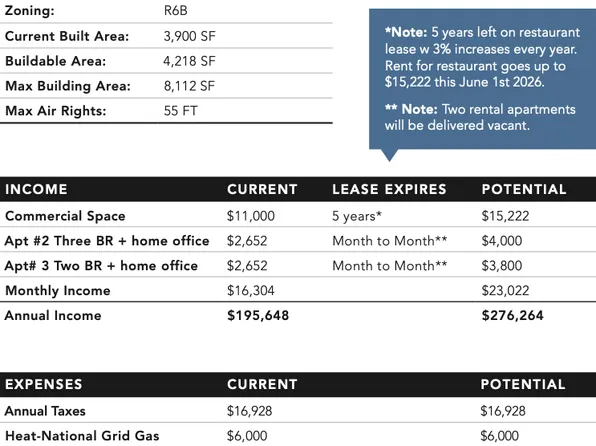Select Commercial Space current rent $11,000
This screenshot has height=446, width=596.
[x=250, y=216]
